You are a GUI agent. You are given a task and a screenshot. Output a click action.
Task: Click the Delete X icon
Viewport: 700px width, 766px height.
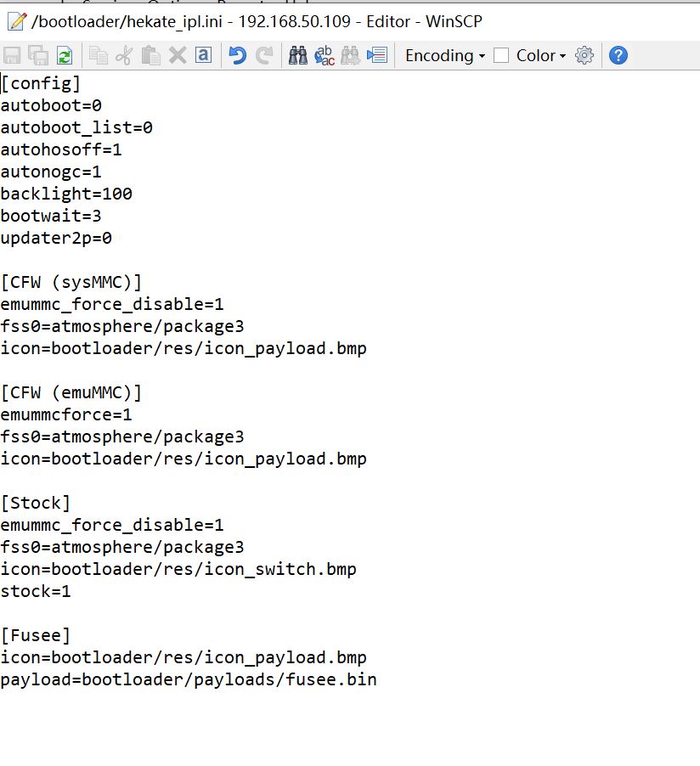click(178, 56)
